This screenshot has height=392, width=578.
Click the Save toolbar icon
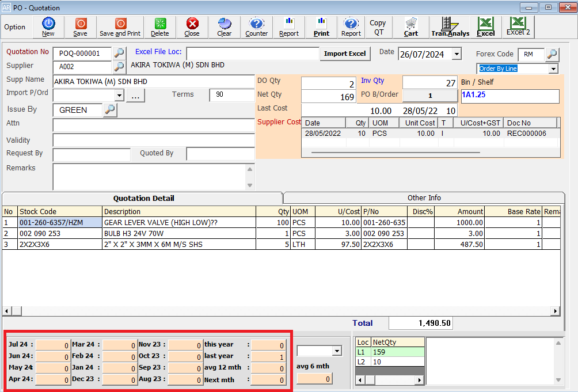point(81,27)
